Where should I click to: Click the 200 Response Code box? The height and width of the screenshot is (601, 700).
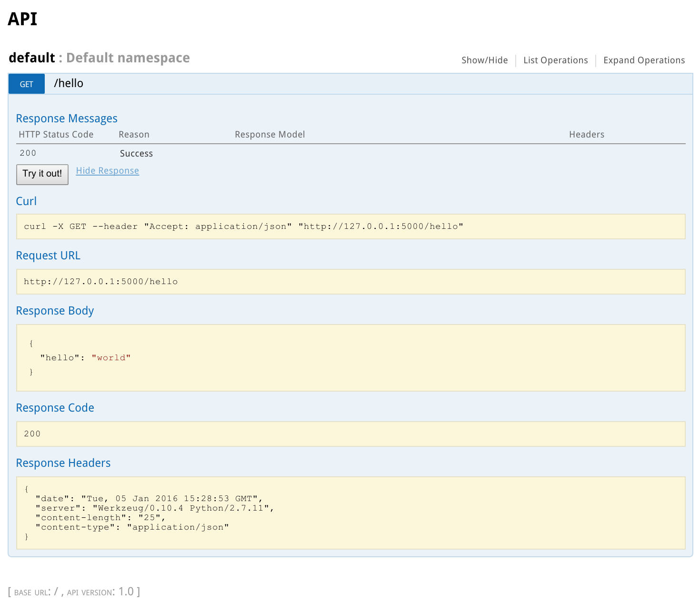click(x=350, y=434)
